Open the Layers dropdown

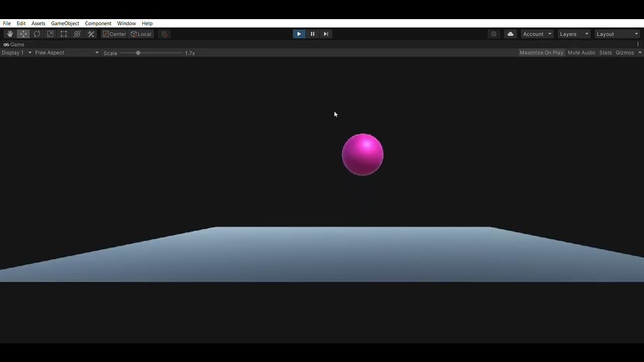(574, 34)
